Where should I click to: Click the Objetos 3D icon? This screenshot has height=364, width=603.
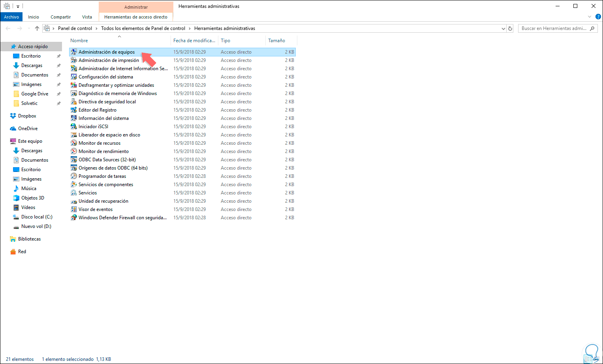16,198
